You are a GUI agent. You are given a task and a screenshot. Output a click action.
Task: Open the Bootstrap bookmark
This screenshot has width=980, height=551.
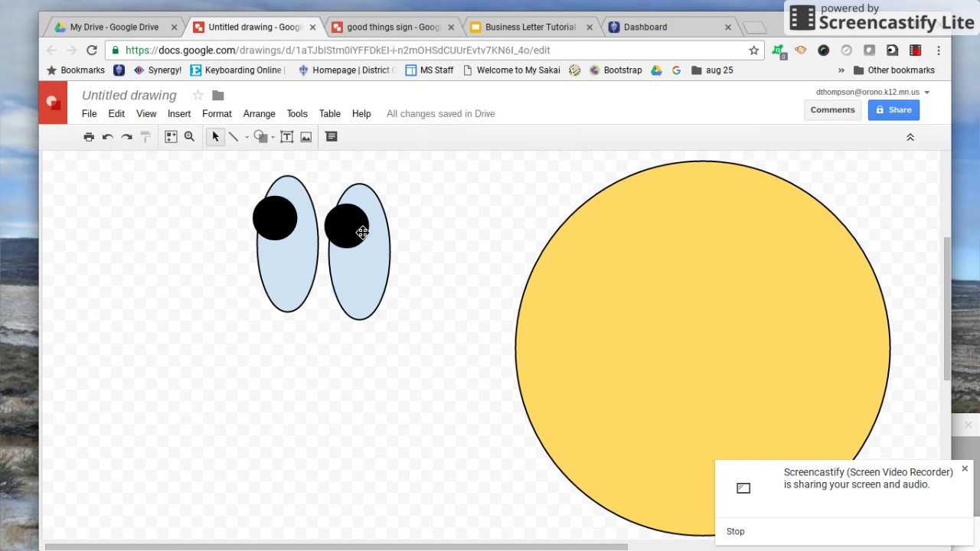tap(622, 70)
